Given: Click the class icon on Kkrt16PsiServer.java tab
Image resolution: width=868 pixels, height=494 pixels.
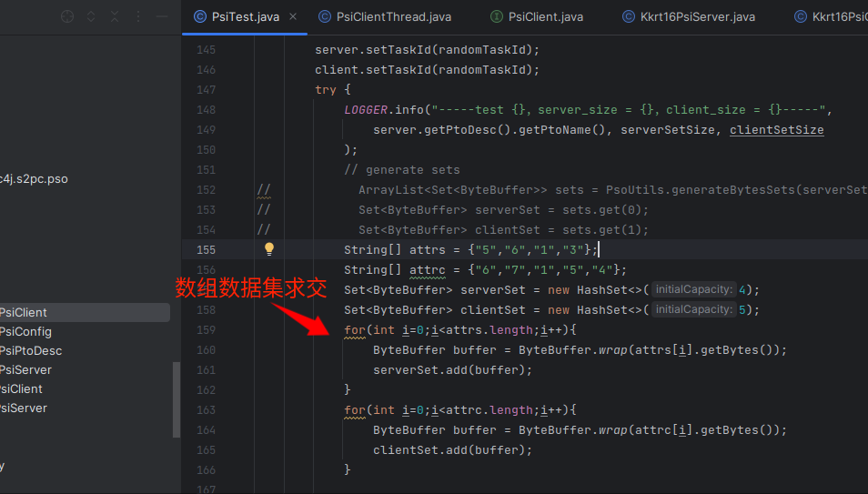Looking at the screenshot, I should [x=629, y=16].
